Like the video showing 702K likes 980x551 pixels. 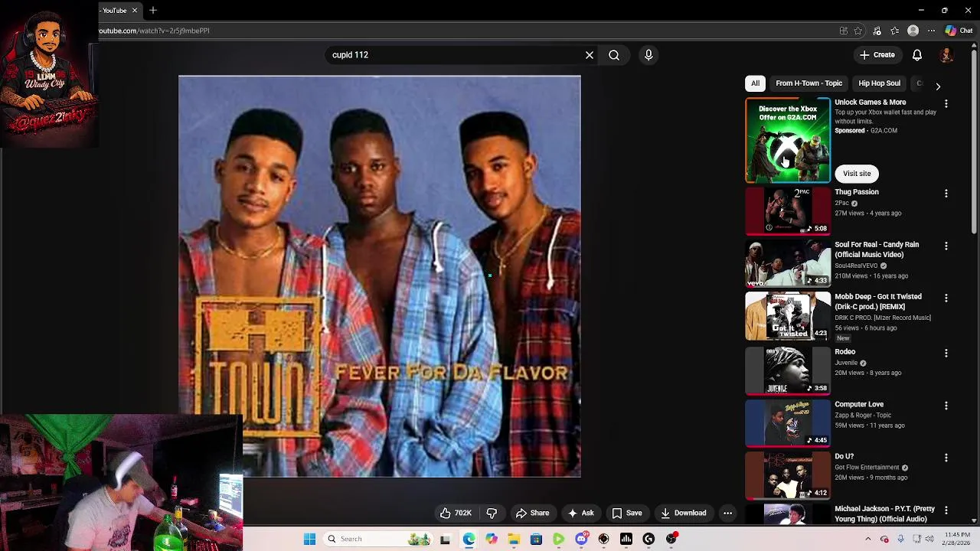456,513
